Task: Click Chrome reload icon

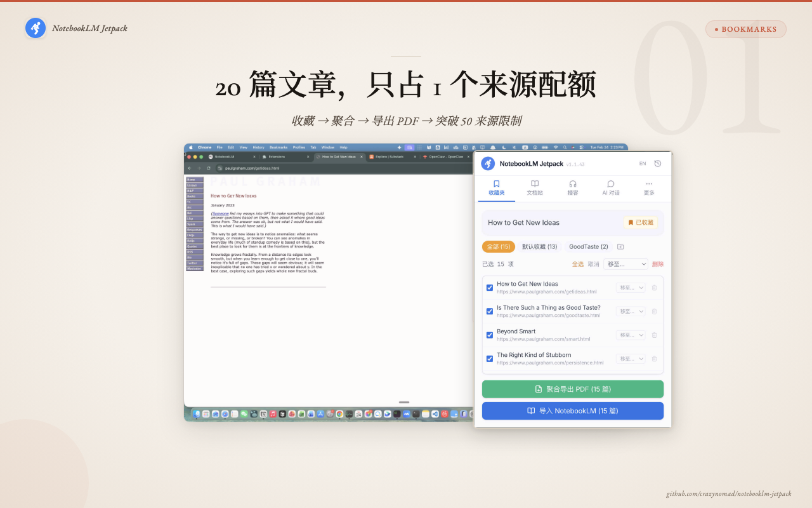Action: tap(209, 168)
